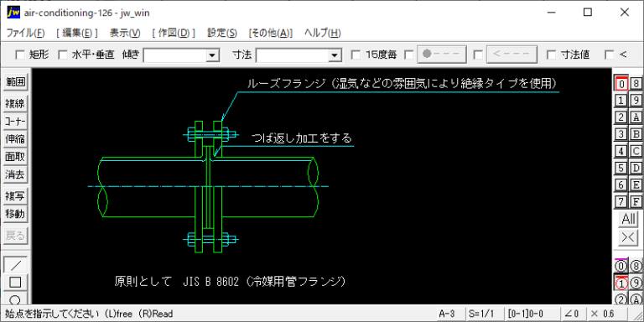Select layer 1 button
The width and height of the screenshot is (644, 322).
pyautogui.click(x=621, y=101)
